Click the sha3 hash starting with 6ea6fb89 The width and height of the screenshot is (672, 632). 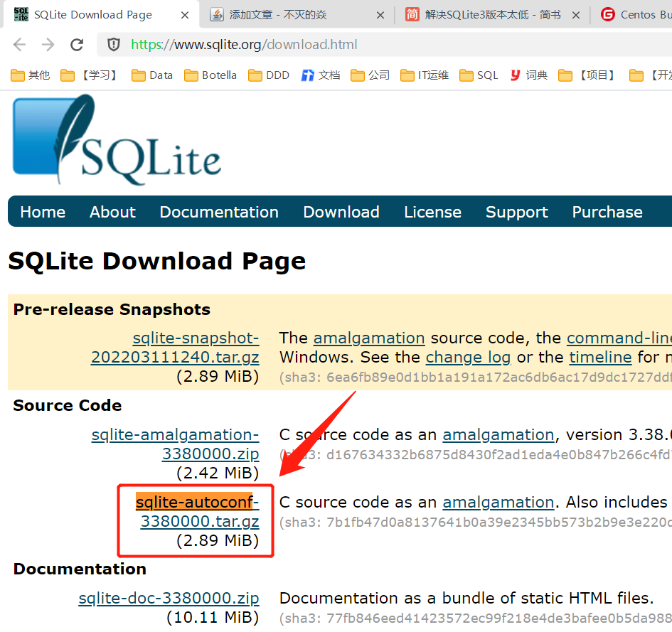[x=476, y=377]
